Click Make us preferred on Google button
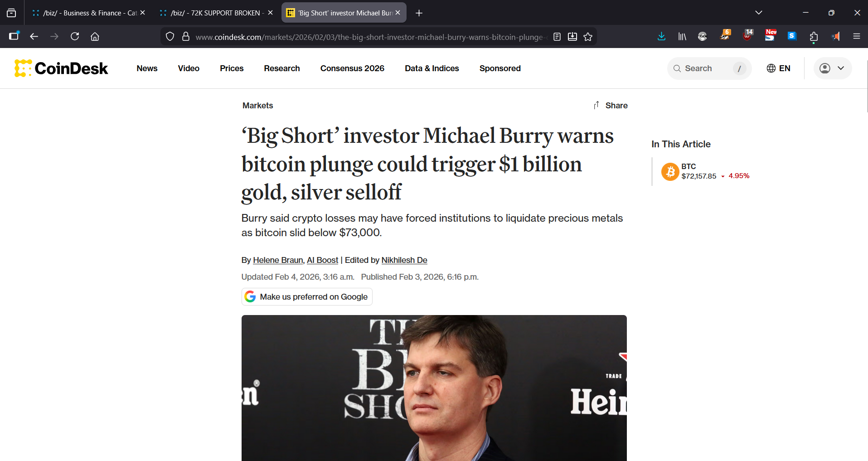 307,297
